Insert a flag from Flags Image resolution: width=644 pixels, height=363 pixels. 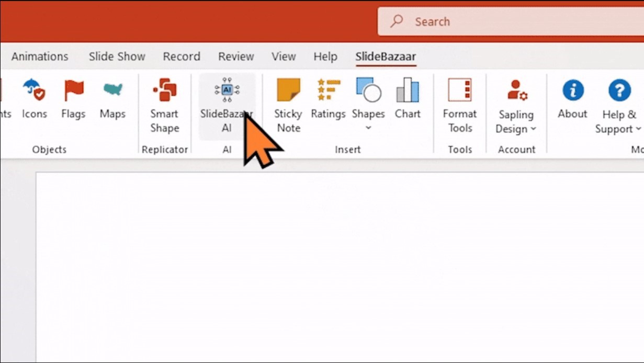tap(73, 99)
